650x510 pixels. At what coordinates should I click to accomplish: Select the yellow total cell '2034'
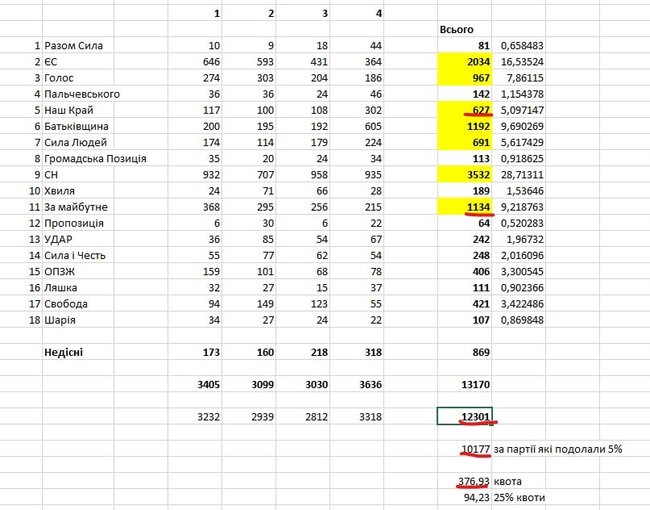tap(465, 62)
